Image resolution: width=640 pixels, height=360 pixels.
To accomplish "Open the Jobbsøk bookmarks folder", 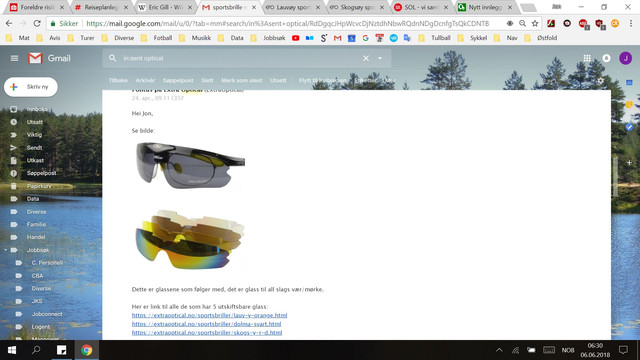I will click(269, 38).
